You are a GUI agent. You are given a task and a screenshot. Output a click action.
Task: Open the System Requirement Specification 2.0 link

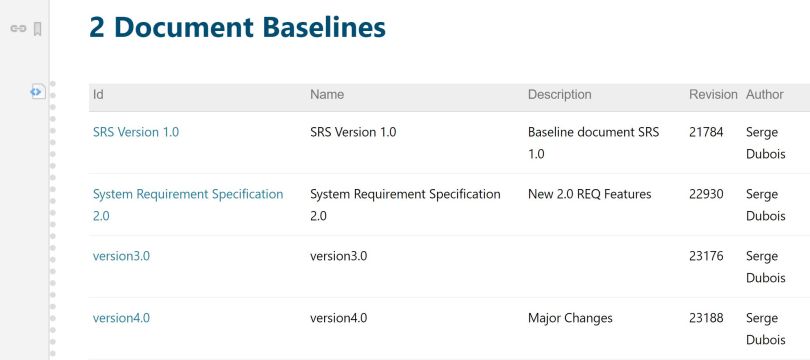(x=188, y=205)
